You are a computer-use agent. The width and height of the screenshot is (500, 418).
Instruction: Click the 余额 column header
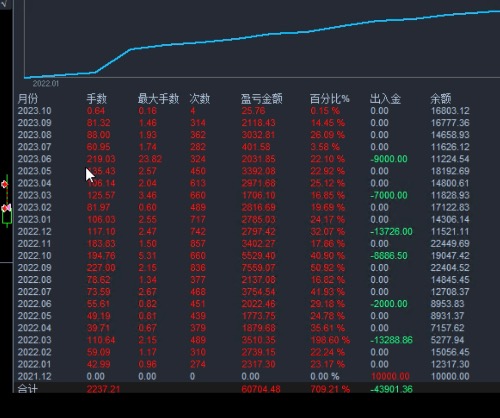coord(440,99)
